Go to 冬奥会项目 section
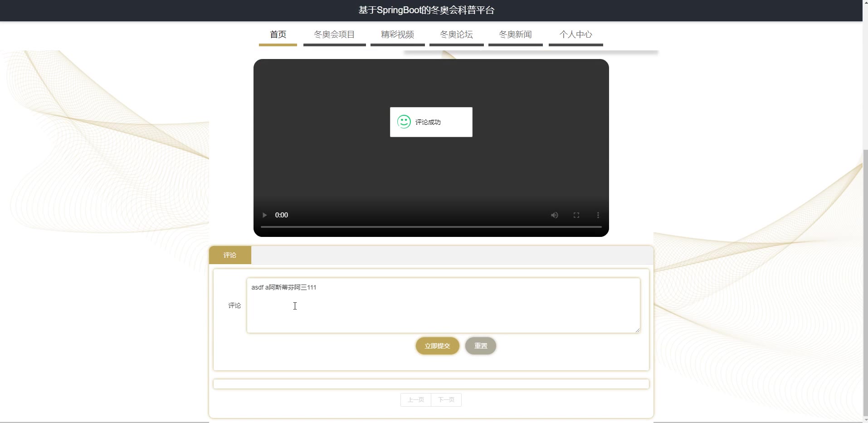 [x=334, y=34]
